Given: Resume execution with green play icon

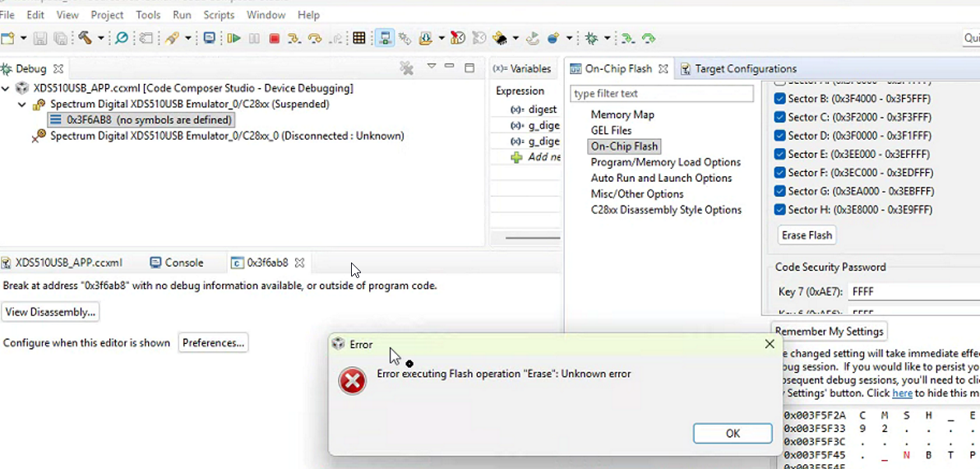Looking at the screenshot, I should pos(233,39).
